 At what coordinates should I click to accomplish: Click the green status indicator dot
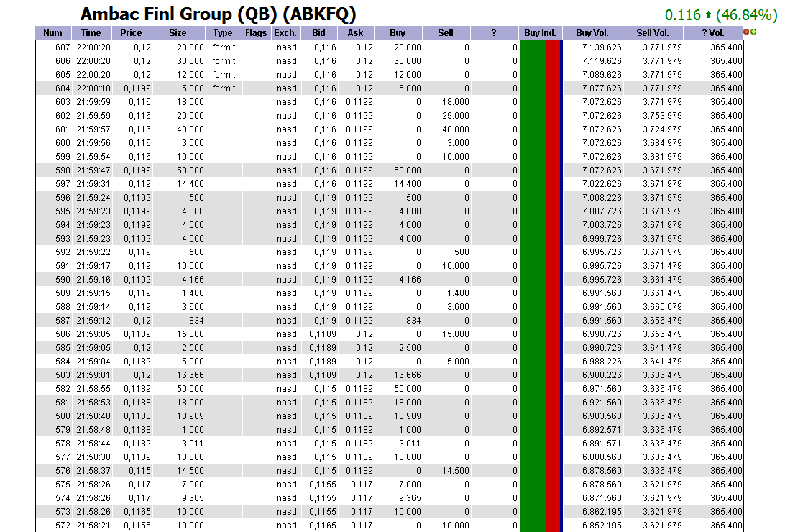click(753, 32)
